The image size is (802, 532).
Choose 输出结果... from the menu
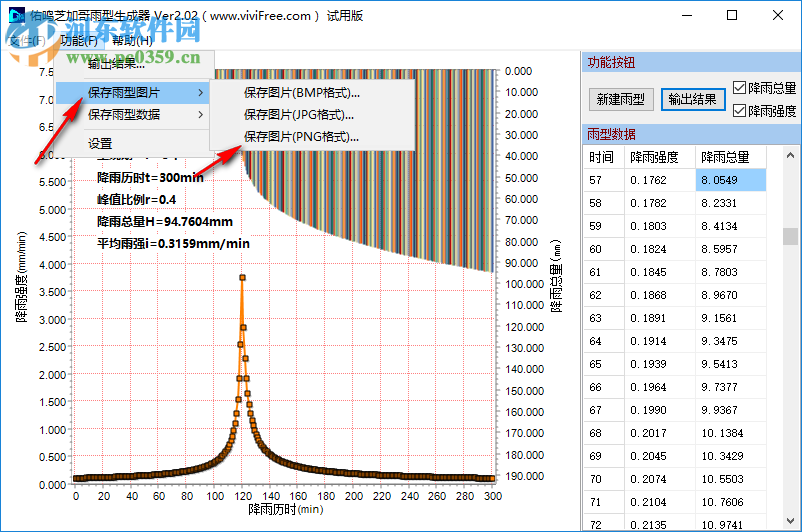click(134, 64)
